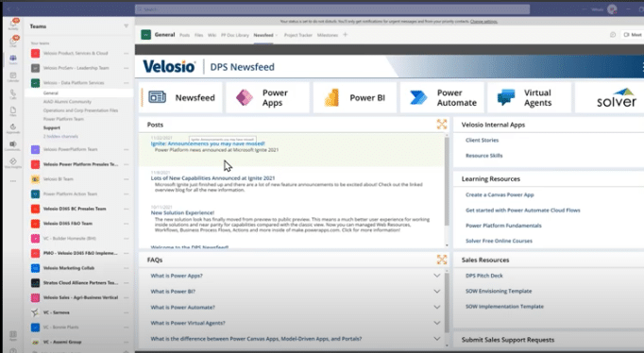Maximize the FAQs panel with the expand icon
Viewport: 644px width, 353px height.
[442, 260]
